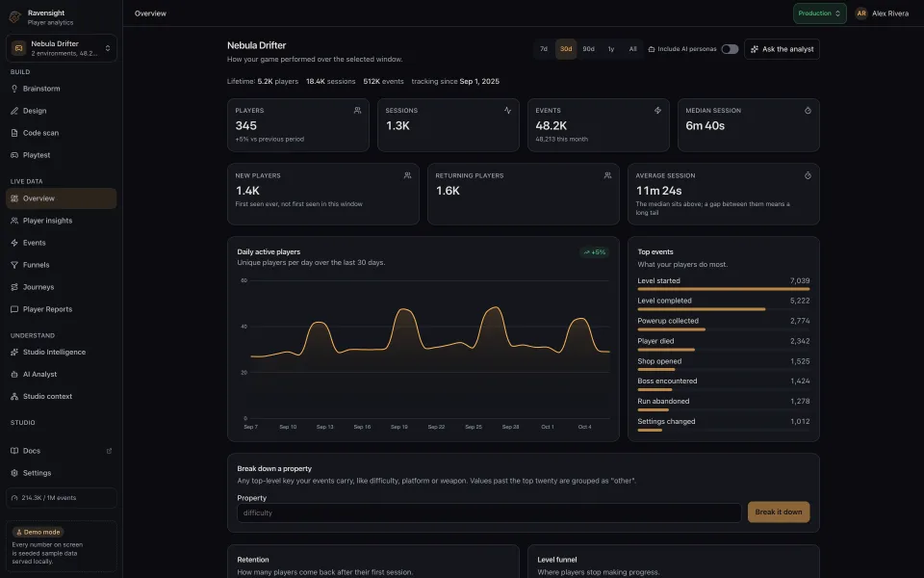Click the AR user avatar

pyautogui.click(x=861, y=13)
